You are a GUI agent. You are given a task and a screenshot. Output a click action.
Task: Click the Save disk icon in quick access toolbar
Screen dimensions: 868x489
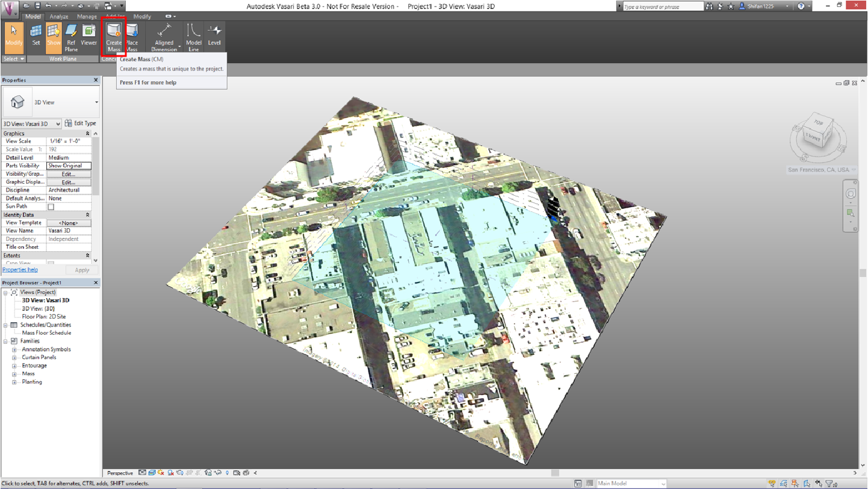point(37,6)
